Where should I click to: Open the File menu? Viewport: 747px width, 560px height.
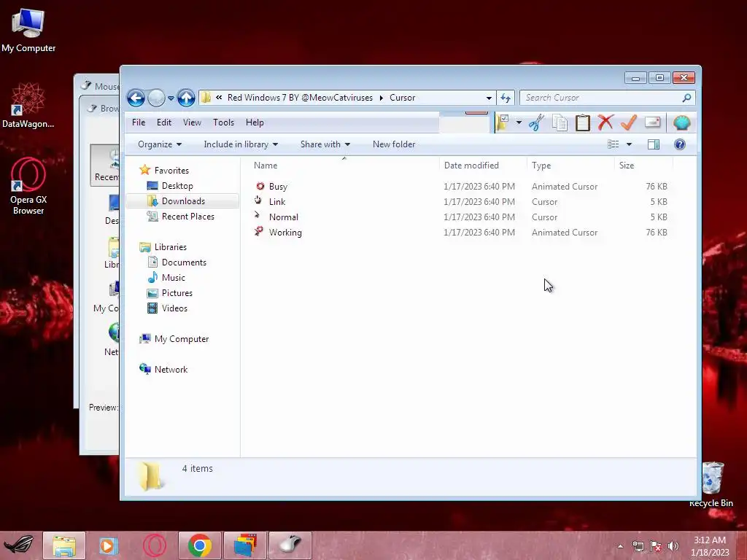point(139,122)
